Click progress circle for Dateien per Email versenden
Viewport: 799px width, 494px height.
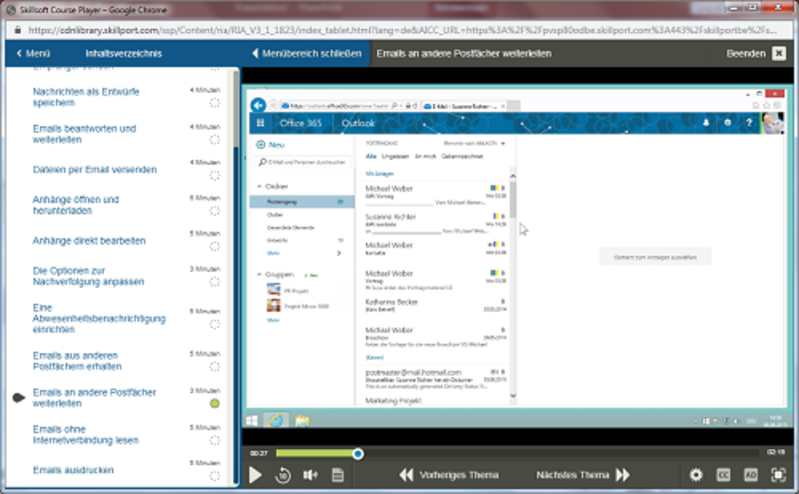(215, 175)
